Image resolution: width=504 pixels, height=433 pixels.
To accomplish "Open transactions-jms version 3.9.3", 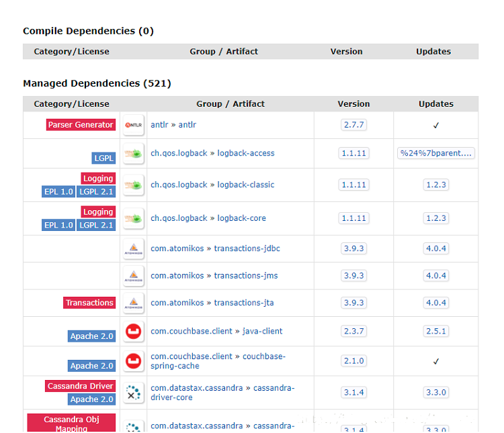I will [353, 276].
